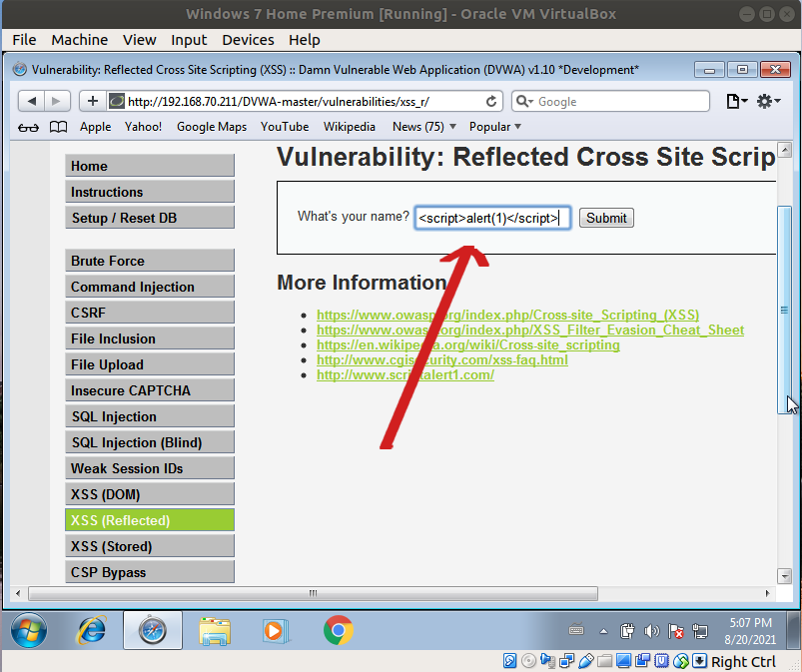
Task: Click the volume speaker tray icon
Action: tap(651, 632)
